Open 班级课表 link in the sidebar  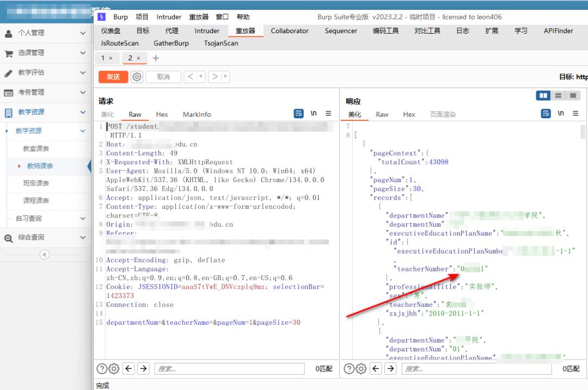(x=36, y=183)
